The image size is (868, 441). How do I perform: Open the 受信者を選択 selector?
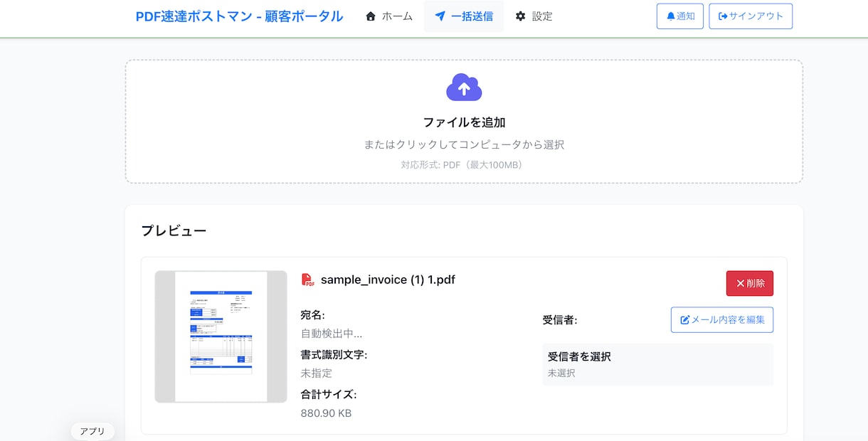coord(657,364)
